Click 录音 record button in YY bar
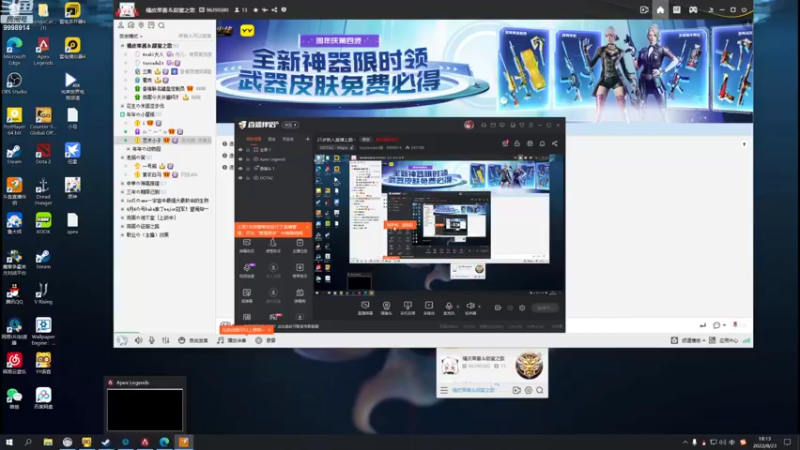Screen dimensions: 800x450 [266, 340]
